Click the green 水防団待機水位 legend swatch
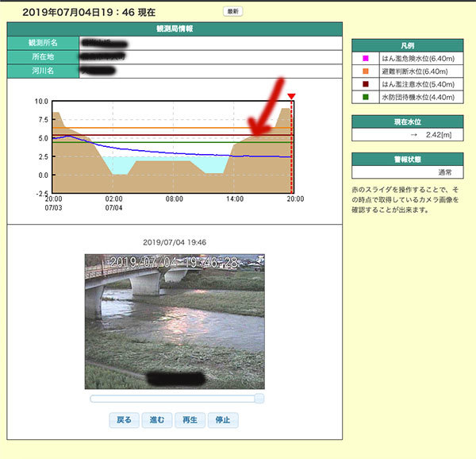Screen dimensions: 476x459 pos(365,97)
